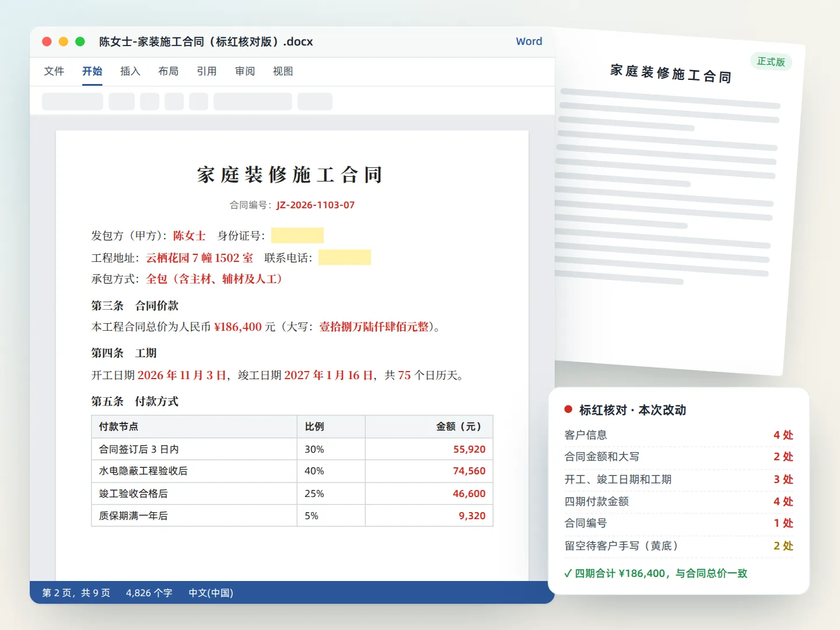
Task: Click the amount 74,560 in the payment table
Action: pos(470,471)
